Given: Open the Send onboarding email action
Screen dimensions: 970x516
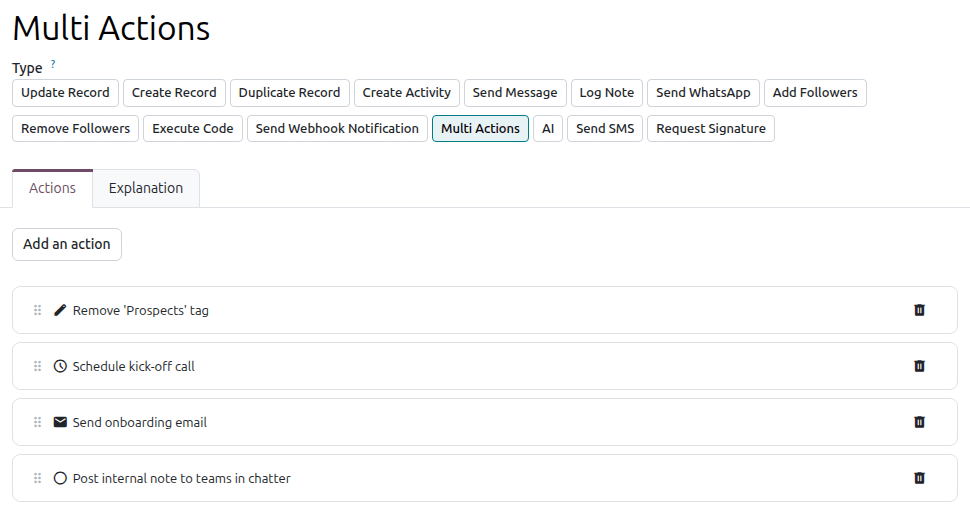Looking at the screenshot, I should [485, 422].
